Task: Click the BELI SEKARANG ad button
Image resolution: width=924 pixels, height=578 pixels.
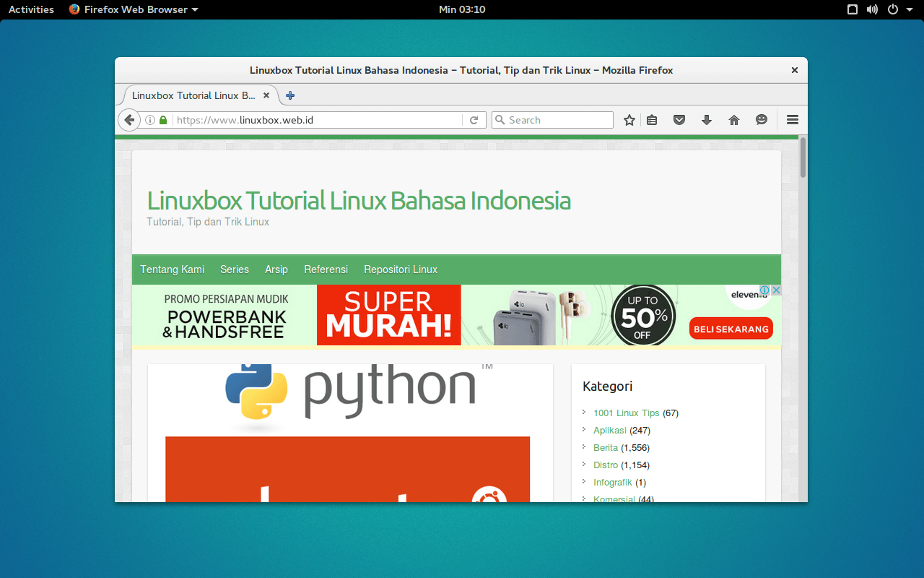Action: click(x=731, y=329)
